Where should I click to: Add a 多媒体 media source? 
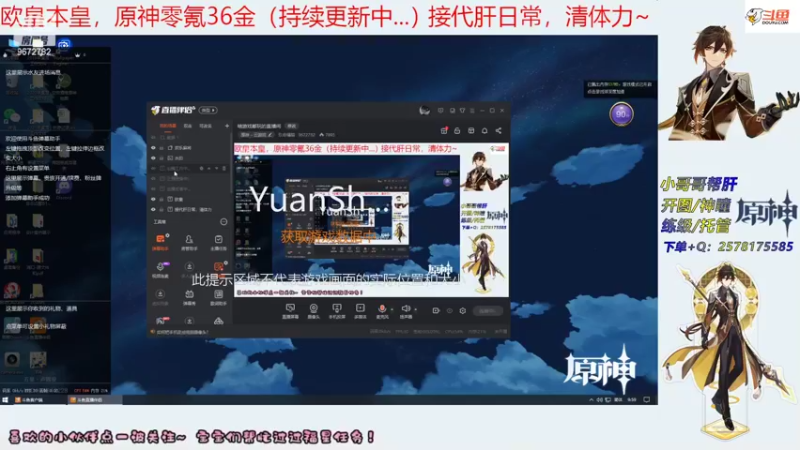(360, 311)
